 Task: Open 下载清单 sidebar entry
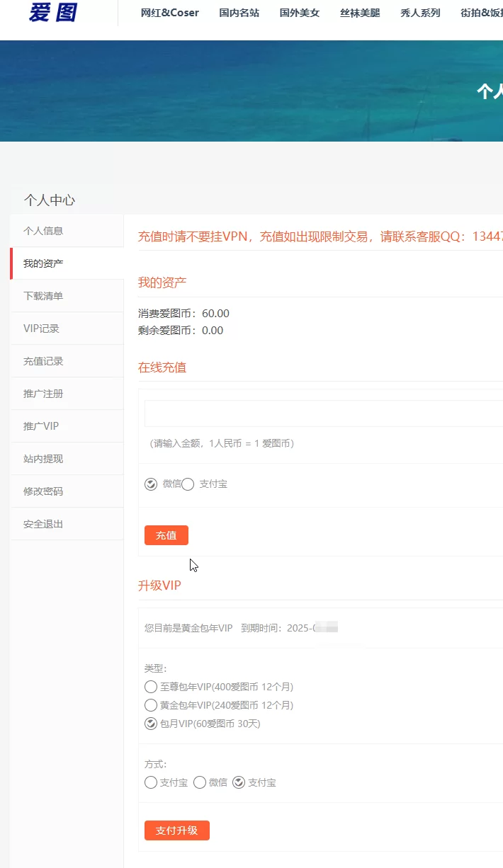(x=67, y=296)
